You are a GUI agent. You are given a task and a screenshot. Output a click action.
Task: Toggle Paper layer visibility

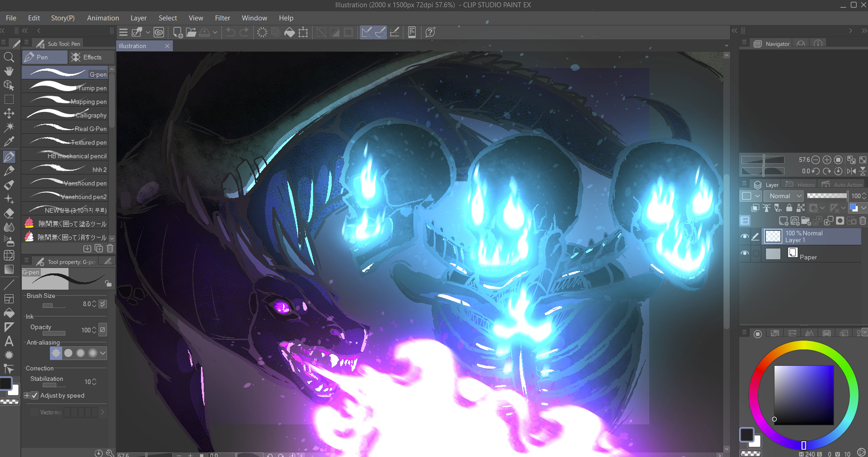pyautogui.click(x=745, y=253)
